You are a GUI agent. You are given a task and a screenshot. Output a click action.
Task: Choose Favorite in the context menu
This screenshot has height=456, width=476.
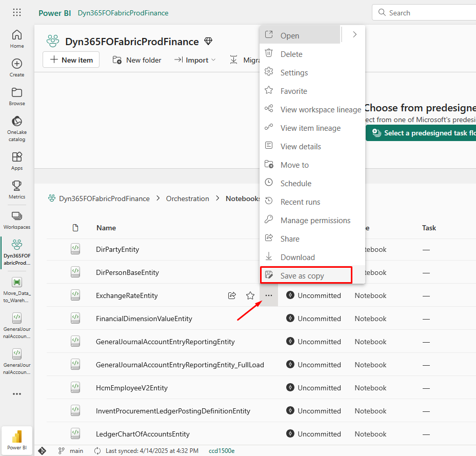tap(312, 91)
